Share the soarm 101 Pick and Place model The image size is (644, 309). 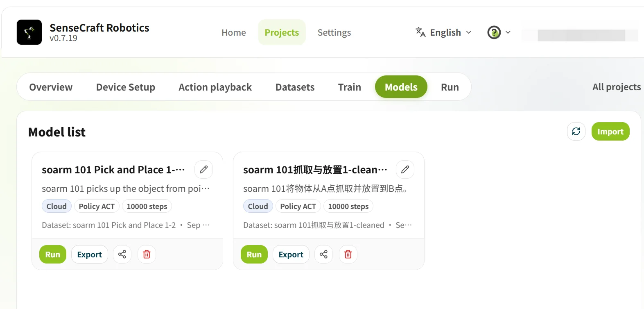(122, 254)
